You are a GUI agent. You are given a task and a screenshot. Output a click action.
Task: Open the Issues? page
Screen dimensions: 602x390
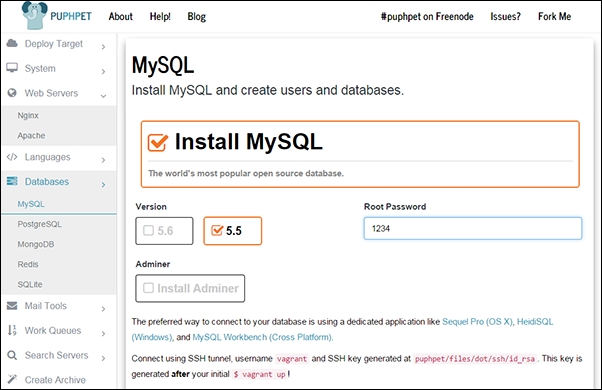click(x=505, y=17)
